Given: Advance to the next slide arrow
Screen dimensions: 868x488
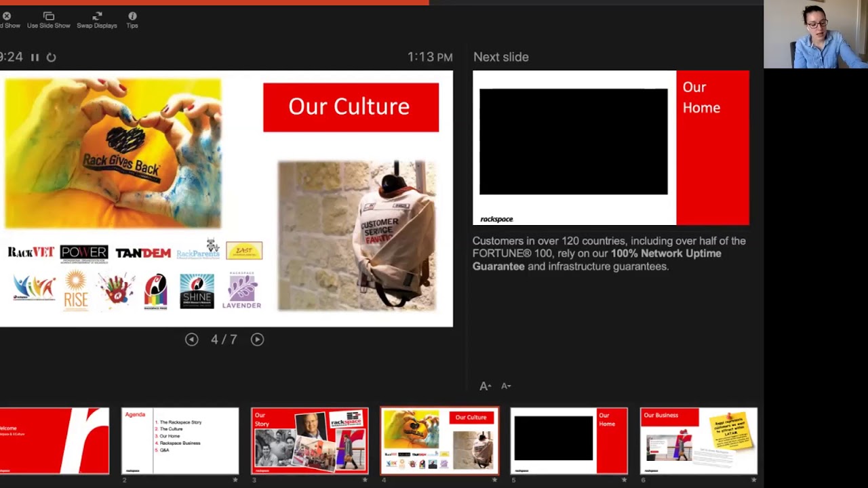Looking at the screenshot, I should pos(257,340).
